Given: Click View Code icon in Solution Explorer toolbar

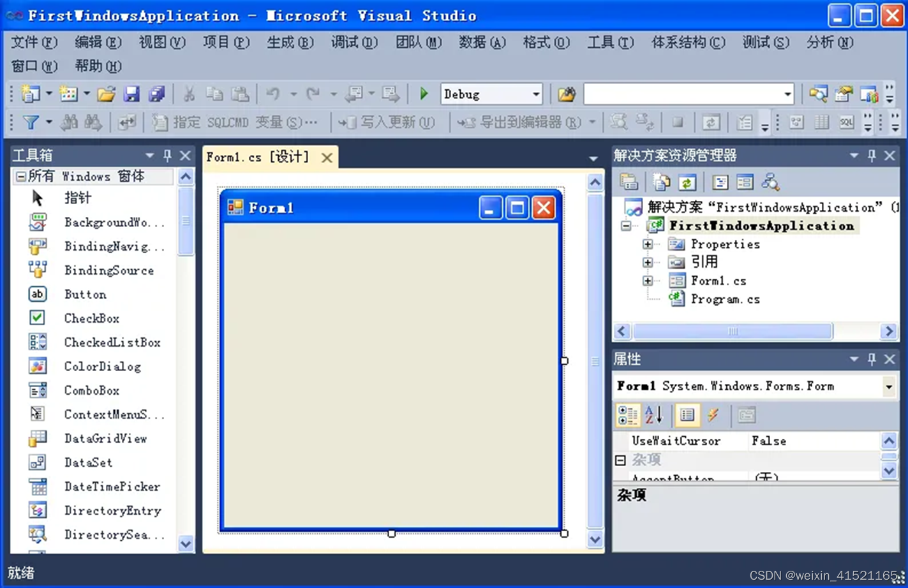Looking at the screenshot, I should tap(720, 182).
